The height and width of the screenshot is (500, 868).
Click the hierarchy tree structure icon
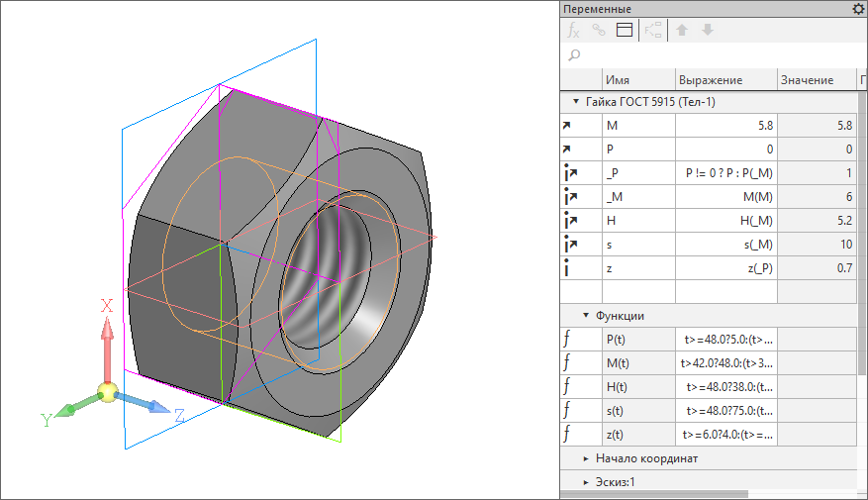(653, 30)
